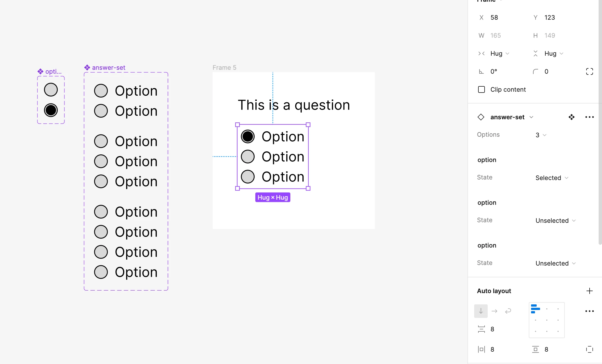The image size is (602, 364).
Task: Expand the answer-set instance swap dropdown
Action: point(531,117)
